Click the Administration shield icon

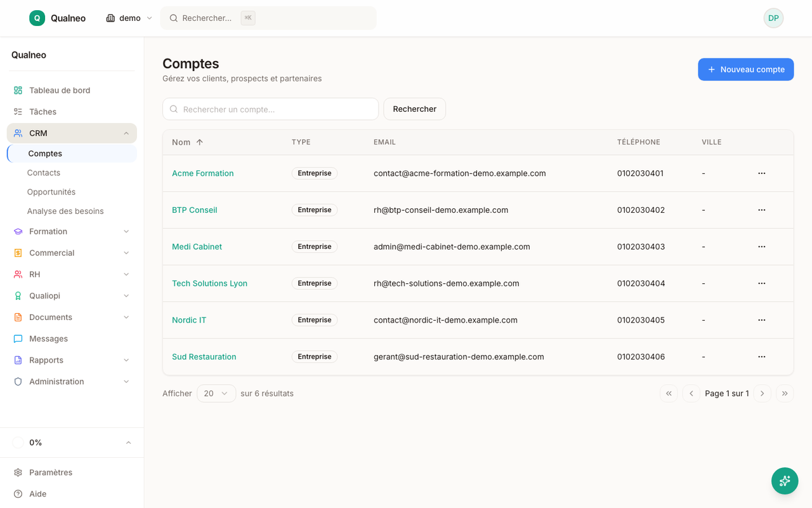(x=18, y=382)
